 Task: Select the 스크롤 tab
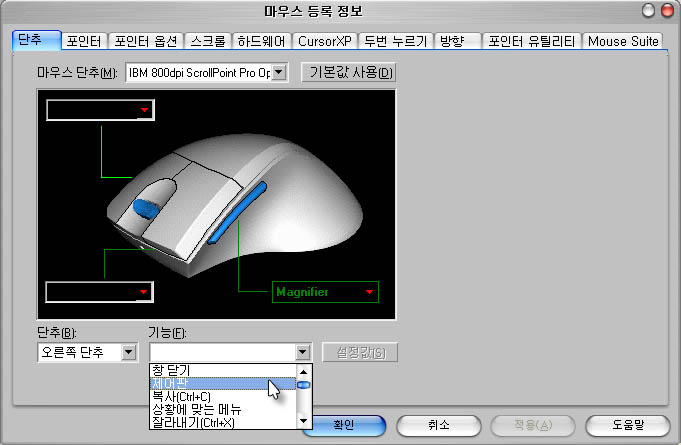208,41
